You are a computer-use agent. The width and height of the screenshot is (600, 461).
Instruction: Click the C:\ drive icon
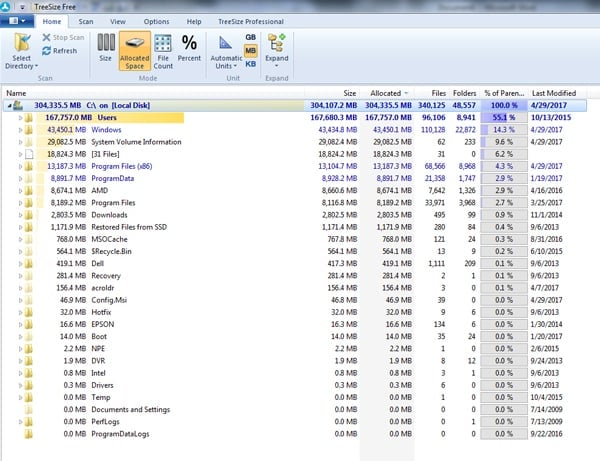point(18,105)
